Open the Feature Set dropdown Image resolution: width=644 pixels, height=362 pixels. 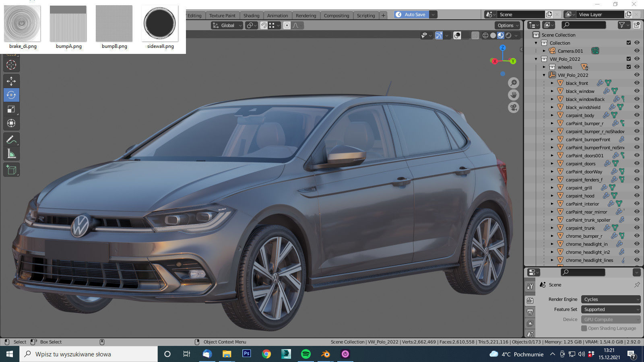611,309
